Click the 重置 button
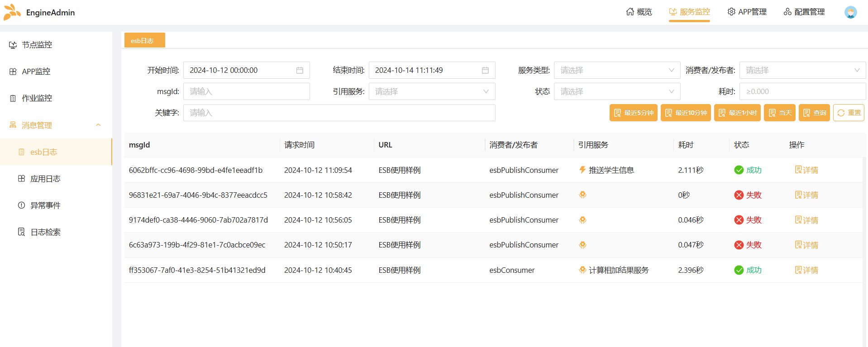The height and width of the screenshot is (347, 868). tap(849, 113)
